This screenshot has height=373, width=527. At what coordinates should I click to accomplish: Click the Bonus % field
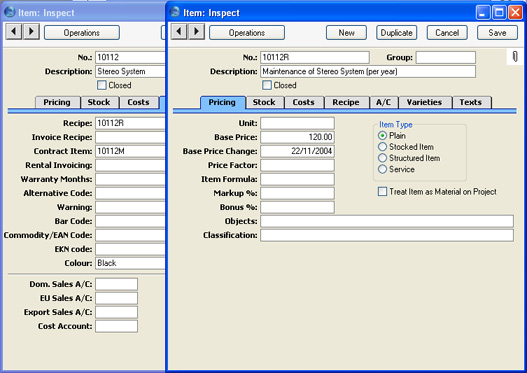[x=297, y=207]
